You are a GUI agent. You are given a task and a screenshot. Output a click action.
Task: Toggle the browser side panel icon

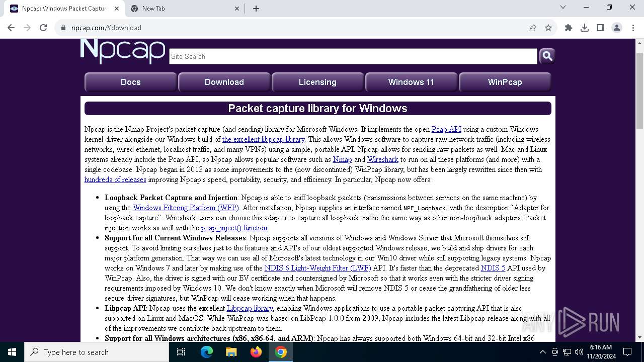(x=601, y=28)
